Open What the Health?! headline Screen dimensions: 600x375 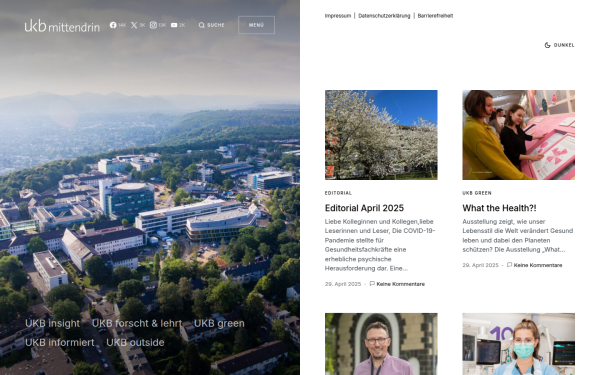(x=499, y=208)
